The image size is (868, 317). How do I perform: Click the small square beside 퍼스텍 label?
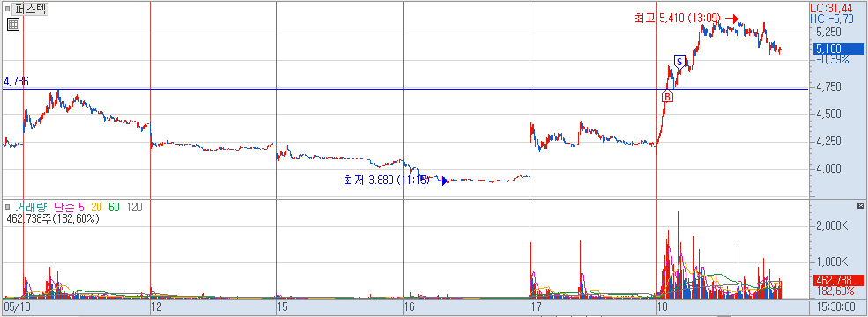(7, 9)
